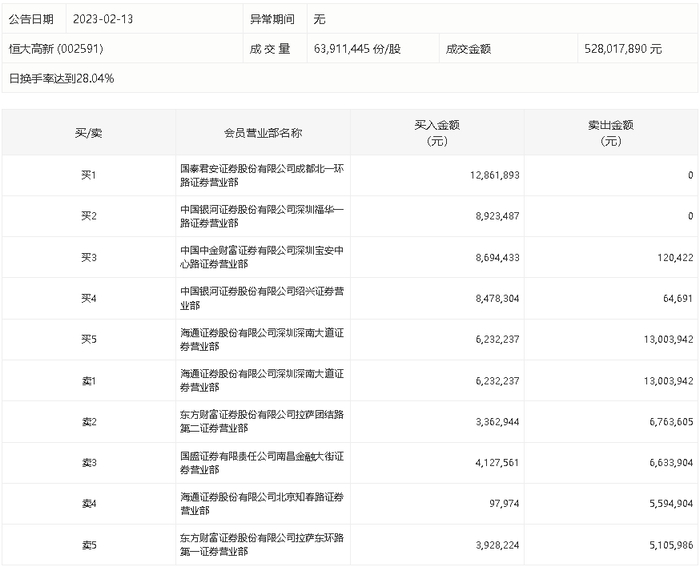Select the 买5 row label
The height and width of the screenshot is (567, 700).
pos(88,339)
